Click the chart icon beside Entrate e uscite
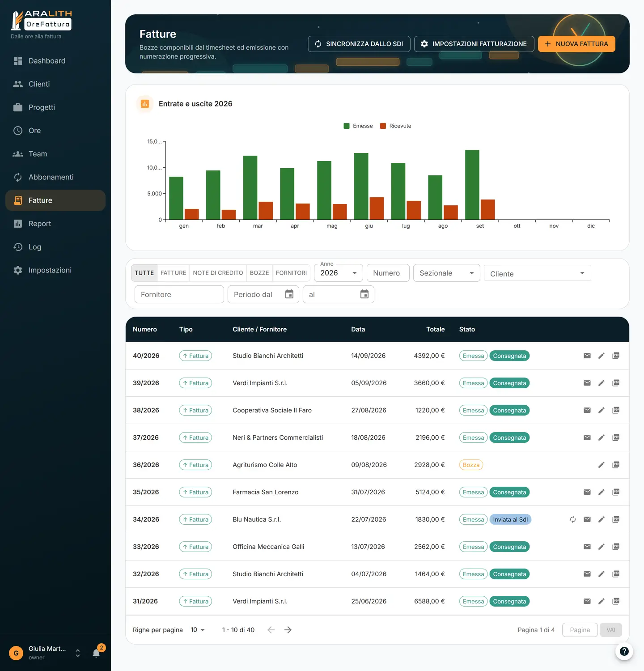Viewport: 644px width, 671px height. point(145,104)
